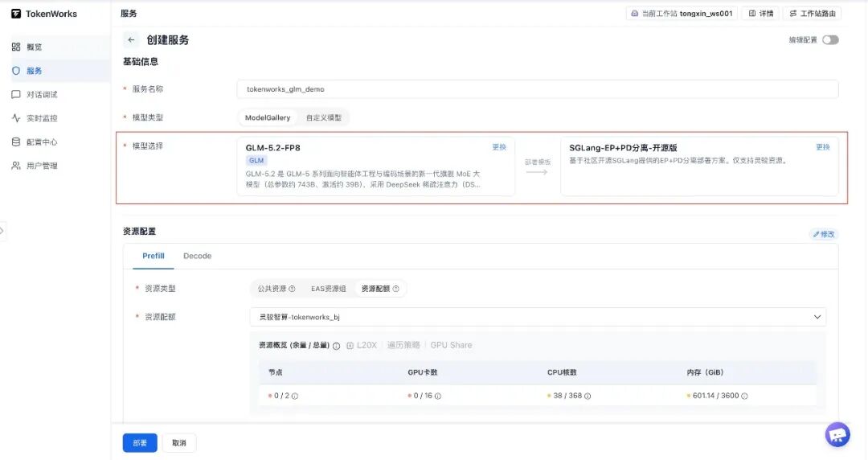Expand the collapsed sidebar handle arrow
868x460 pixels.
pyautogui.click(x=2, y=231)
